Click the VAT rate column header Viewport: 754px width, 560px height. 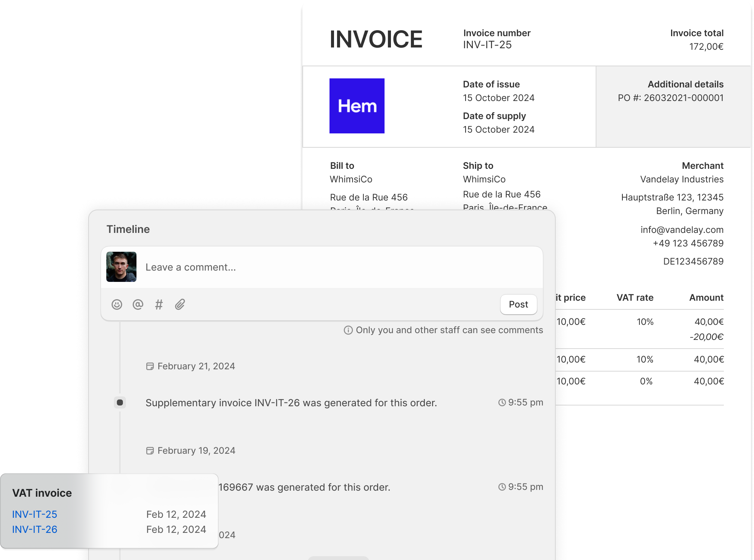pos(635,298)
